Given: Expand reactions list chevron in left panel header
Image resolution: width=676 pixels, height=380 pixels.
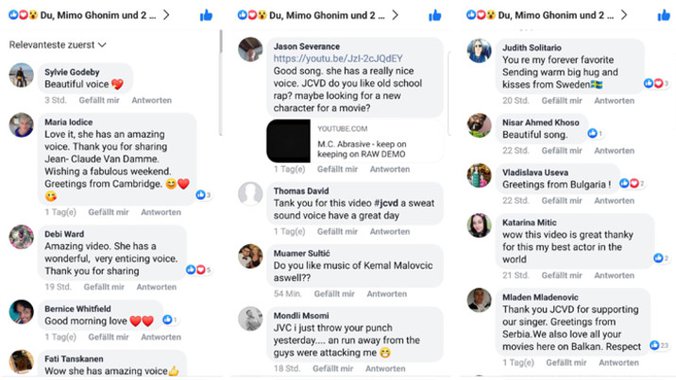Looking at the screenshot, I should (166, 15).
